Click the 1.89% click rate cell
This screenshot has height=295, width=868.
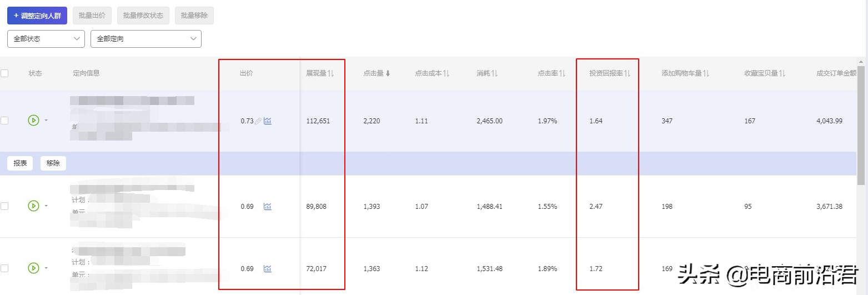point(548,268)
